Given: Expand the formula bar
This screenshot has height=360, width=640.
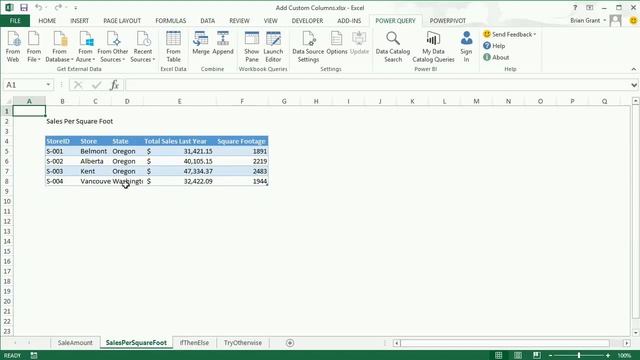Looking at the screenshot, I should point(634,85).
